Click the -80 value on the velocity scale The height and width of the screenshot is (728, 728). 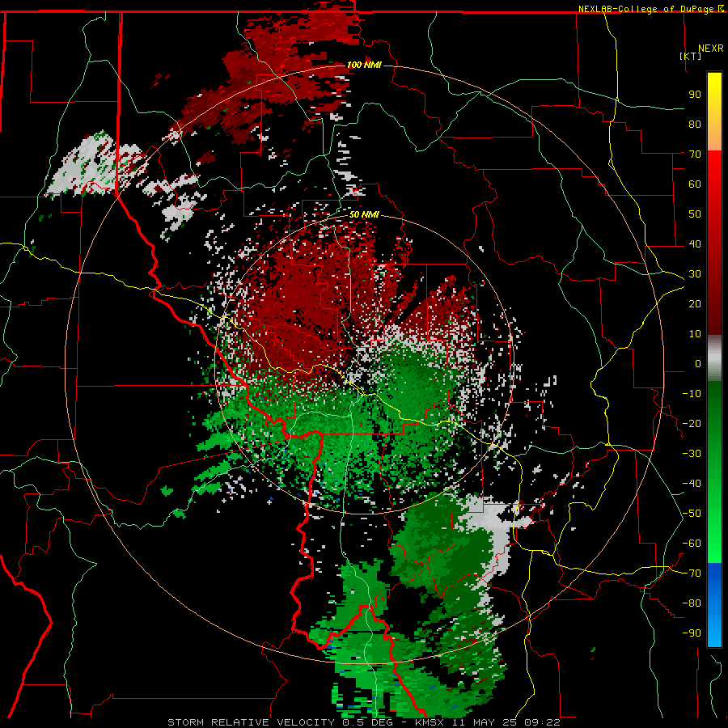692,603
